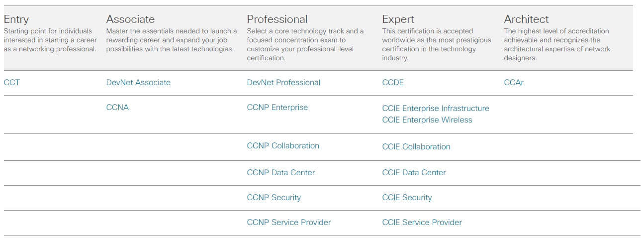Screen dimensions: 644x239
Task: Open the CCDE expert certification
Action: pyautogui.click(x=393, y=83)
